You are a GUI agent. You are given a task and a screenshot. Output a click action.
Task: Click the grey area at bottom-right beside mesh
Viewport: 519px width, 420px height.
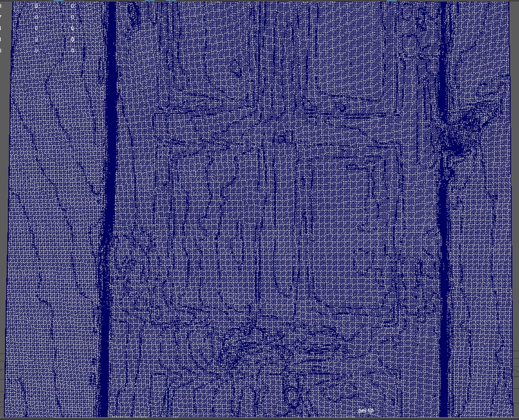(516, 387)
